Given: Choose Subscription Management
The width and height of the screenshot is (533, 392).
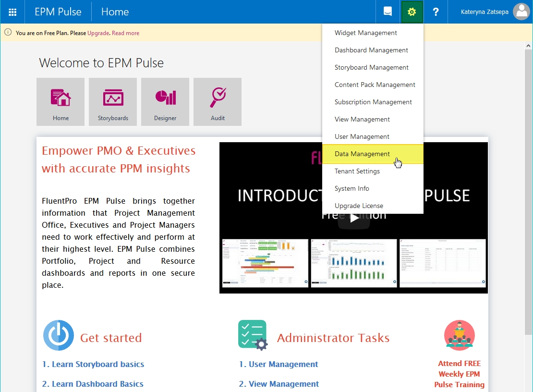Looking at the screenshot, I should point(373,102).
